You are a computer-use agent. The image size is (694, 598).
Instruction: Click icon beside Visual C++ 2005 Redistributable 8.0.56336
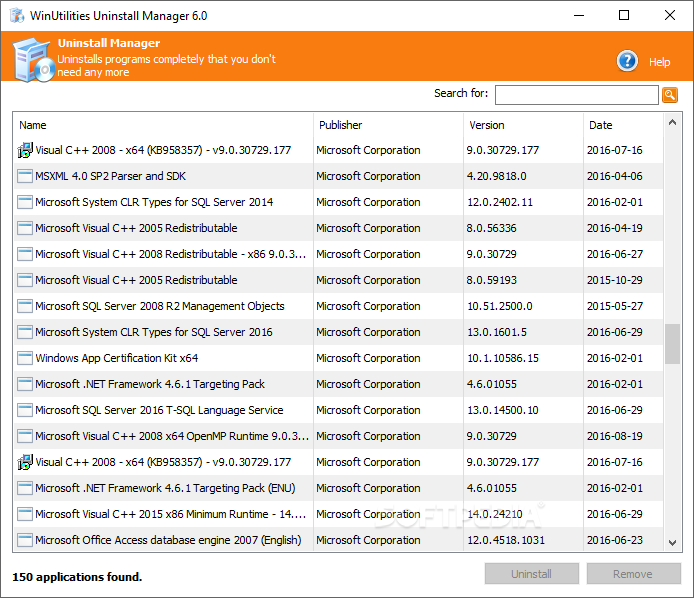pos(25,228)
